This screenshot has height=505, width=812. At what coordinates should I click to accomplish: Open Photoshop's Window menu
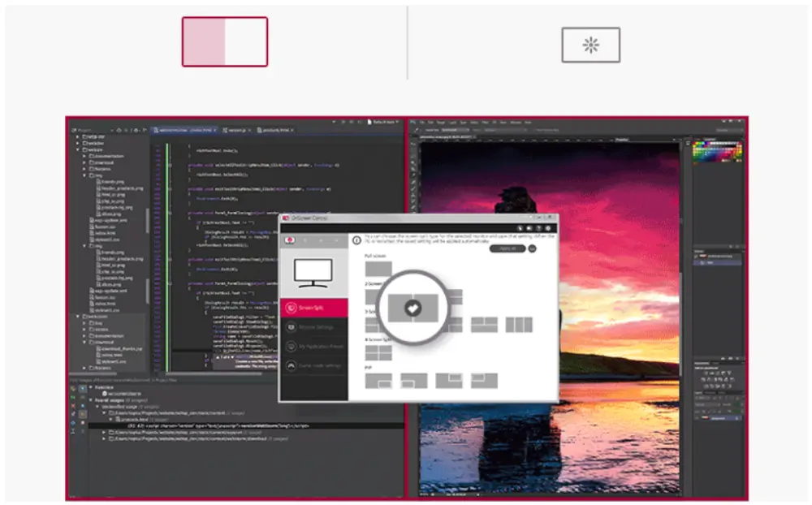tap(516, 123)
